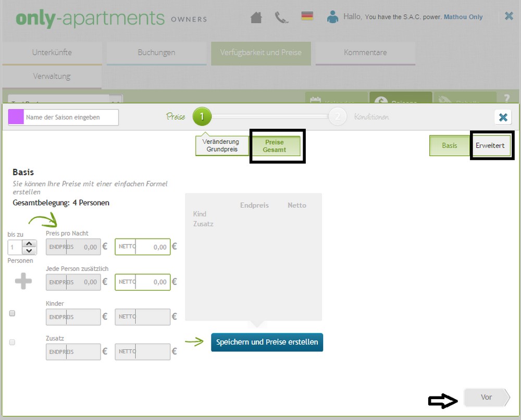
Task: Close the season dialog with X
Action: (503, 117)
